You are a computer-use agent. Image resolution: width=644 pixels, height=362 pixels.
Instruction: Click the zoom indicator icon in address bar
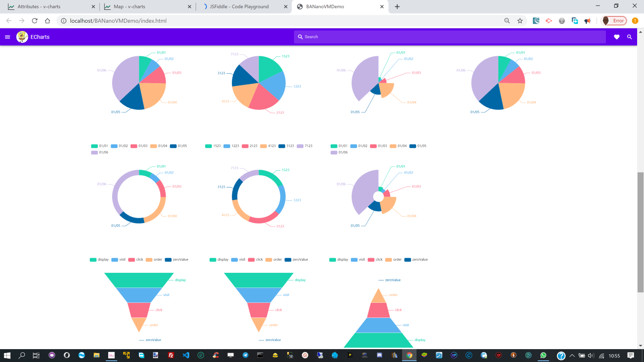point(507,21)
